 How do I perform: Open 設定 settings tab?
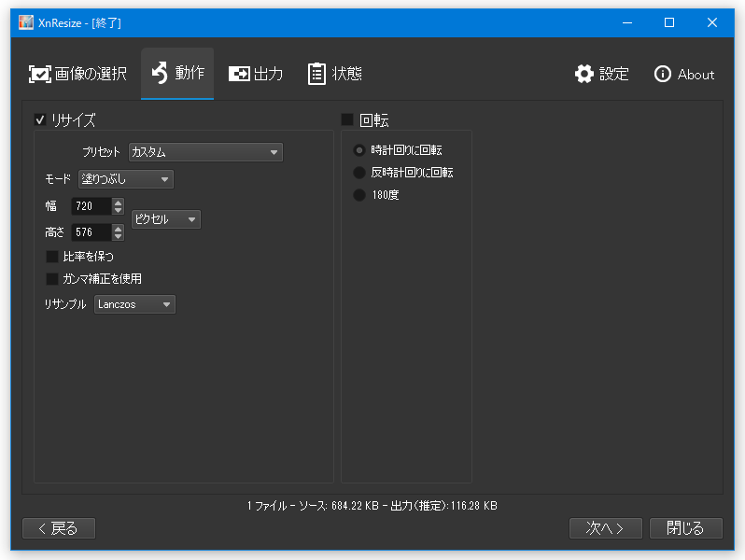click(x=601, y=74)
